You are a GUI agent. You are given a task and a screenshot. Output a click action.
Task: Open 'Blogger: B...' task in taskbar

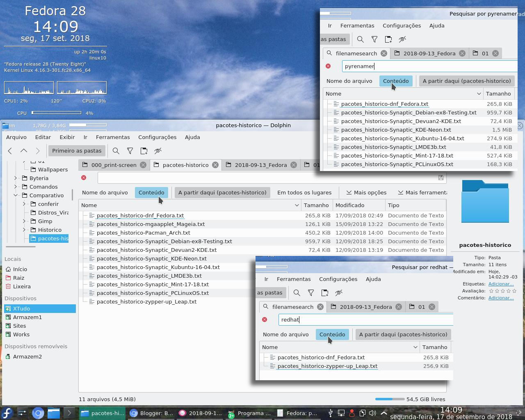click(x=151, y=413)
